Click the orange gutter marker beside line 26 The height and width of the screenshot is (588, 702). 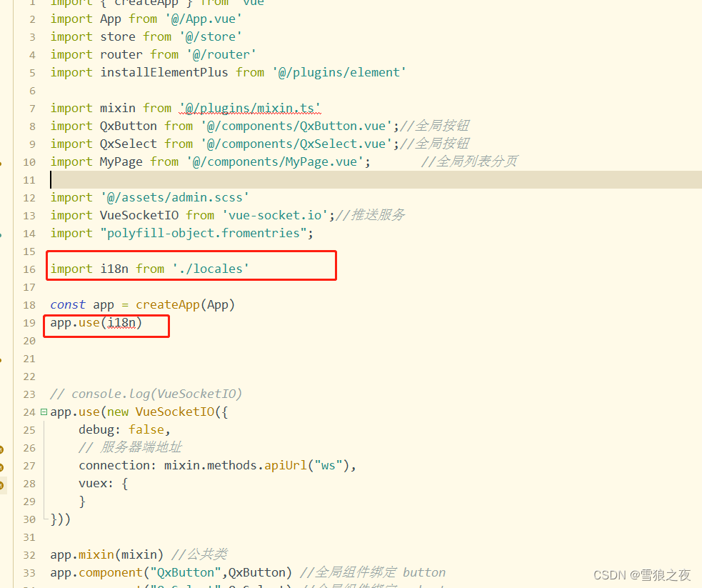pos(2,447)
